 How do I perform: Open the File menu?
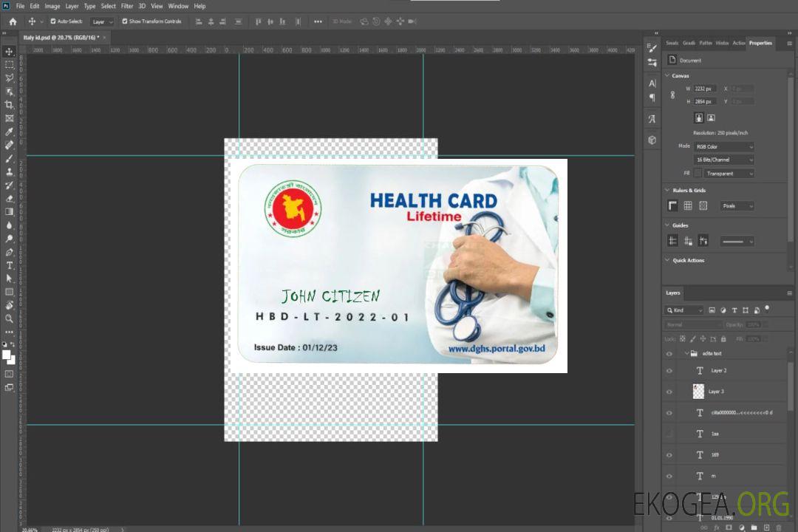[20, 6]
